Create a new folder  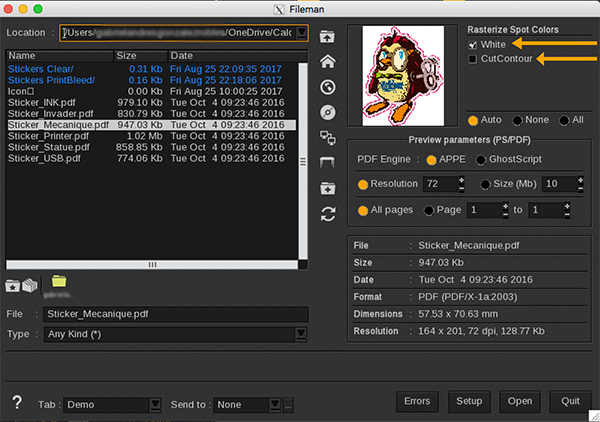[327, 188]
